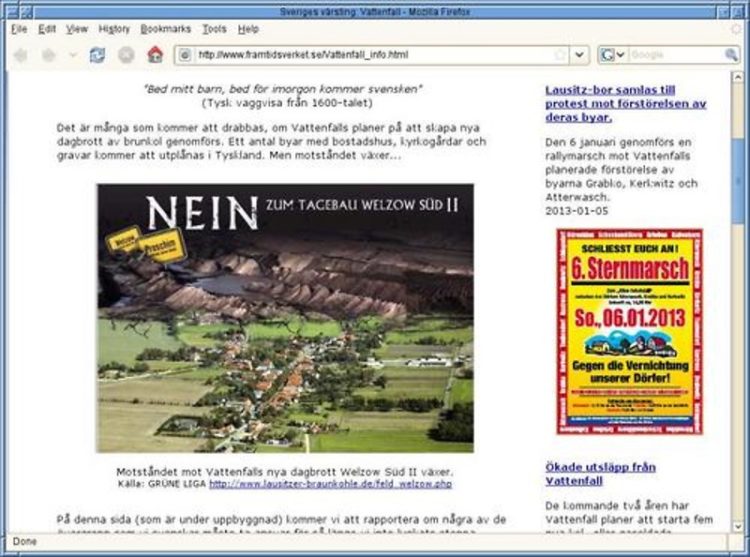Click the Forward navigation arrow
750x557 pixels.
point(48,54)
